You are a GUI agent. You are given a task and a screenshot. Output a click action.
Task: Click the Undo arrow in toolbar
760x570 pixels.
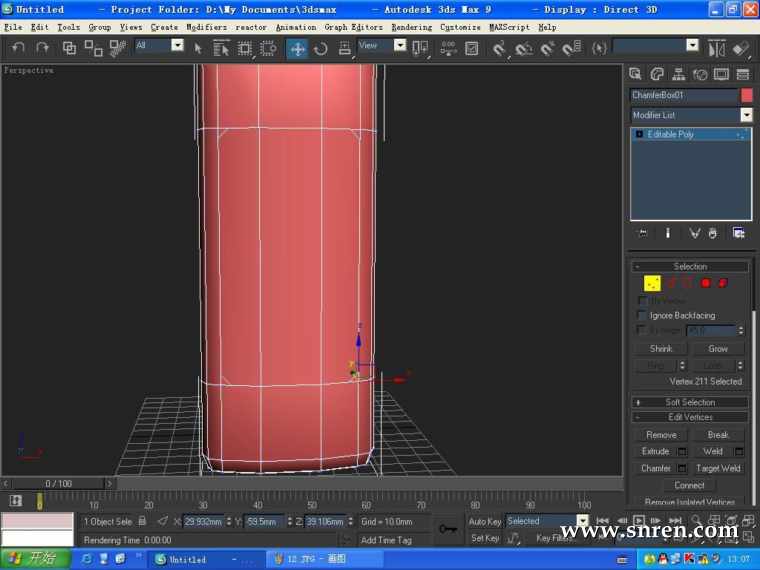click(x=18, y=47)
